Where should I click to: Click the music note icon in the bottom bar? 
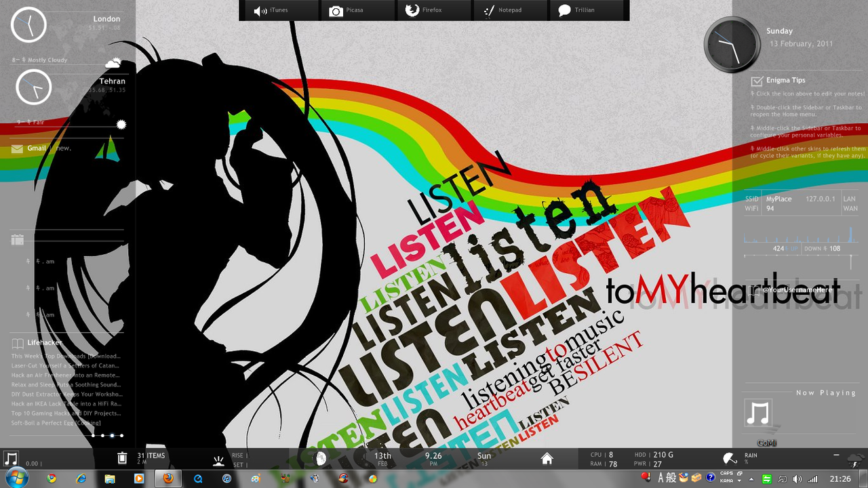coord(11,459)
